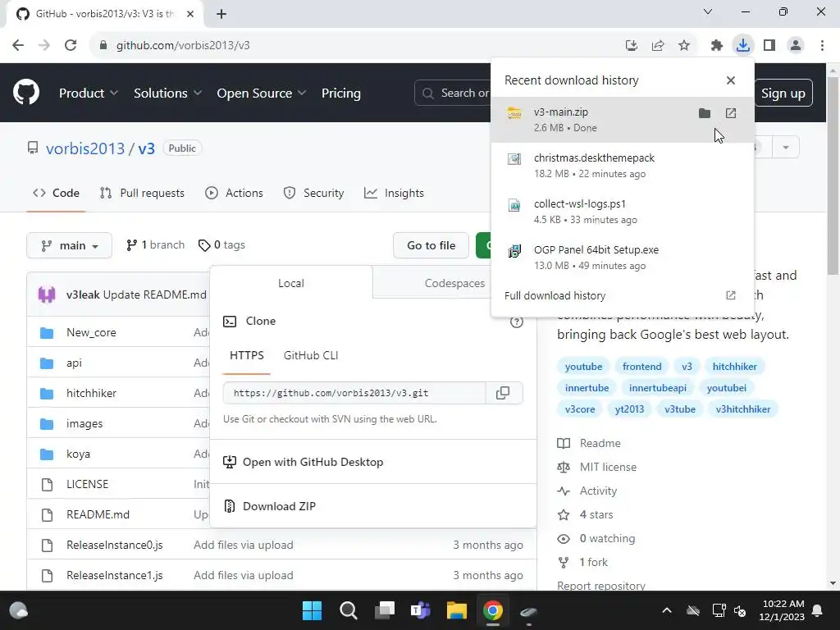Viewport: 840px width, 630px height.
Task: Reload the page
Action: pos(71,45)
